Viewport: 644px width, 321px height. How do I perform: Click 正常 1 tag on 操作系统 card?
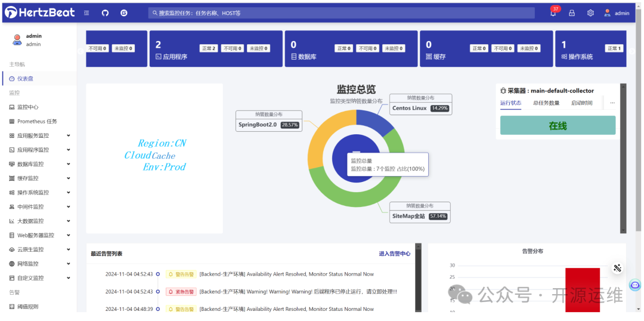(614, 48)
